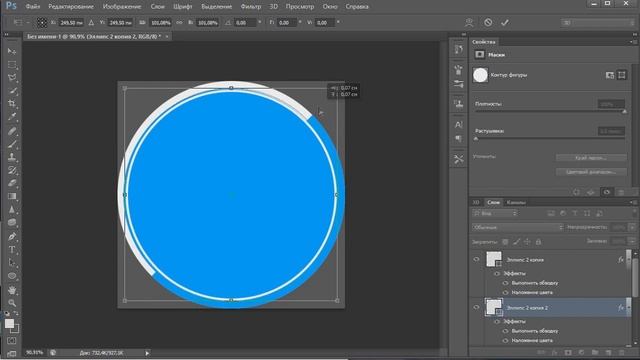Select the Zoom tool in toolbox

click(x=12, y=303)
